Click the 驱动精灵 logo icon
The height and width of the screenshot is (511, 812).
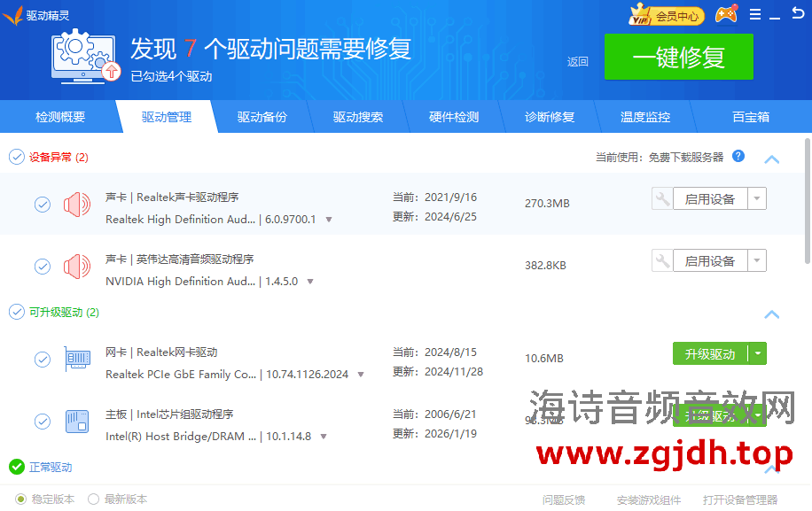(12, 15)
